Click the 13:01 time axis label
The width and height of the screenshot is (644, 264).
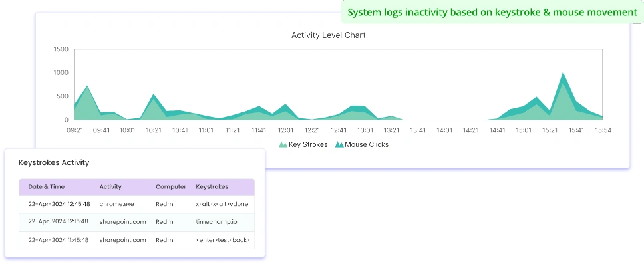pos(365,130)
